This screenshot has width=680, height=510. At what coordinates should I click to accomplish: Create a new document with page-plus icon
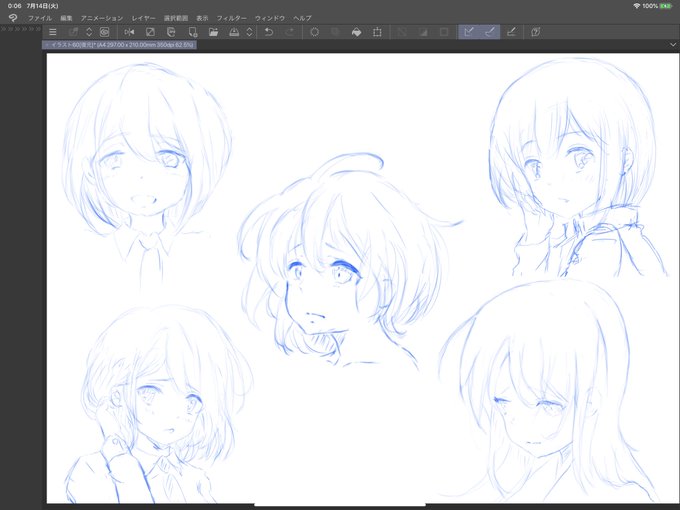pyautogui.click(x=193, y=32)
